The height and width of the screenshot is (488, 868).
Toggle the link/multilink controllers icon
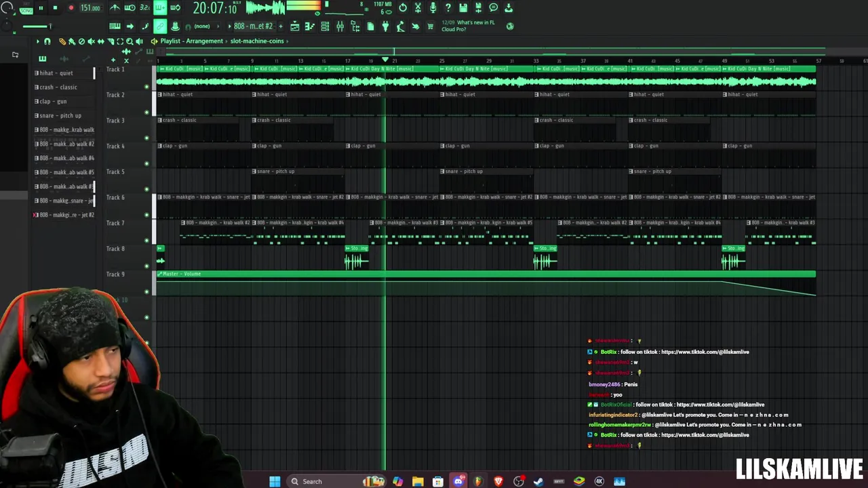click(x=160, y=26)
